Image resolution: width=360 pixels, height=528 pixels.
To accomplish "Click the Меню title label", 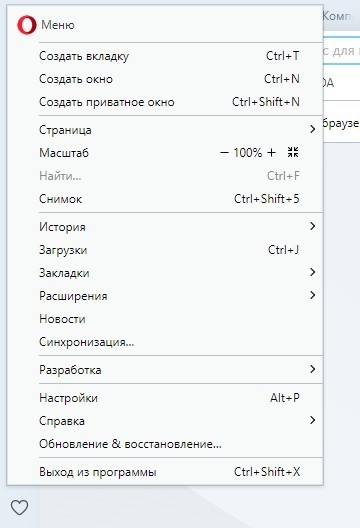I will (x=58, y=25).
